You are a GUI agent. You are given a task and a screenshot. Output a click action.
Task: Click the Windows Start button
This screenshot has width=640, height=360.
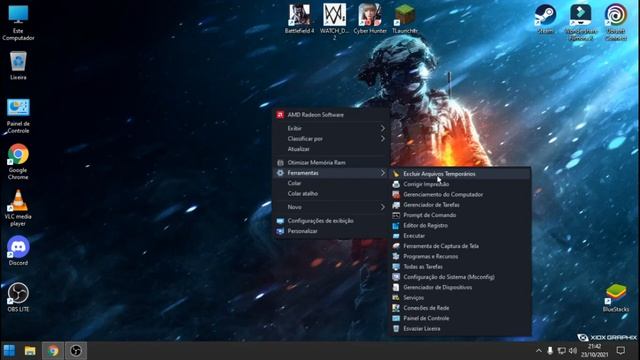coord(9,351)
